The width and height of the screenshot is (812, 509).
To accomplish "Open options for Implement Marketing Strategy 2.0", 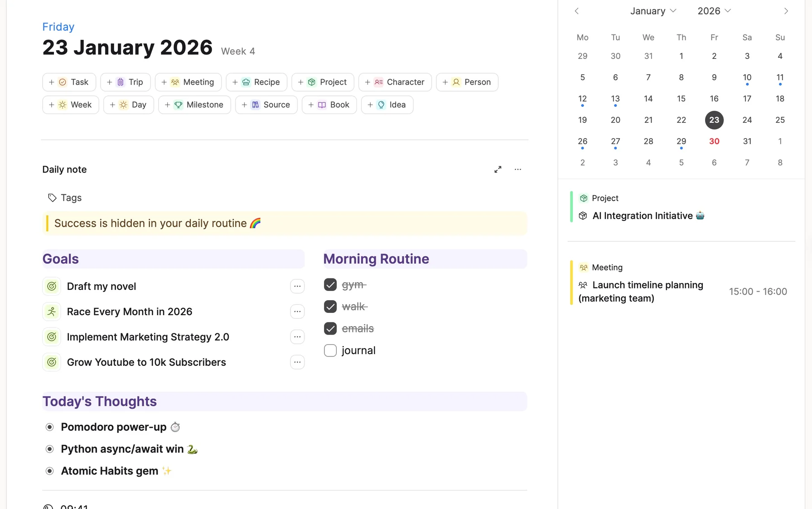I will click(x=297, y=337).
